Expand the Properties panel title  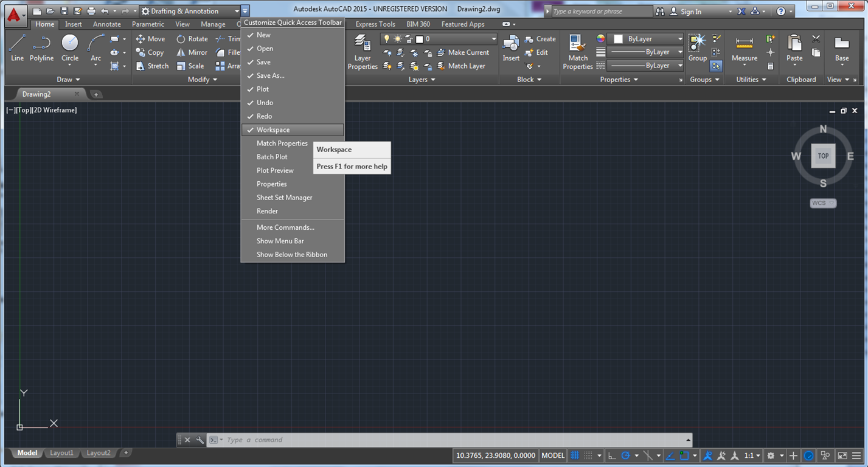[x=619, y=80]
